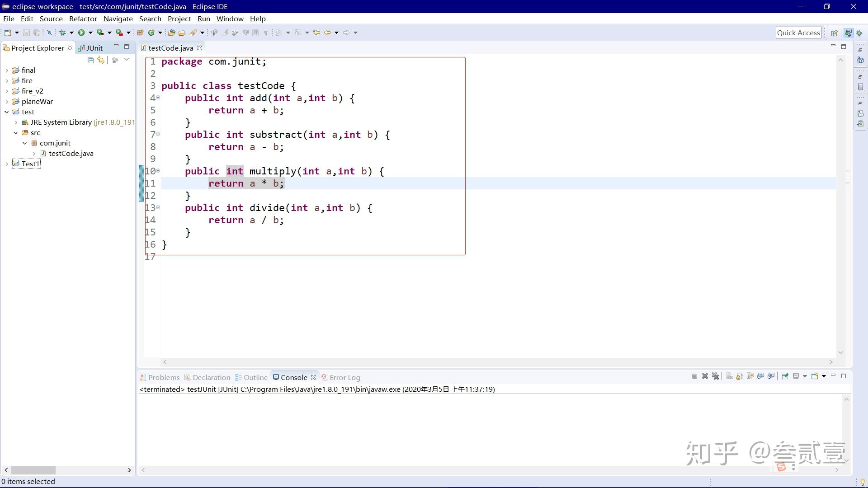Click the green Run button icon
868x488 pixels.
81,33
